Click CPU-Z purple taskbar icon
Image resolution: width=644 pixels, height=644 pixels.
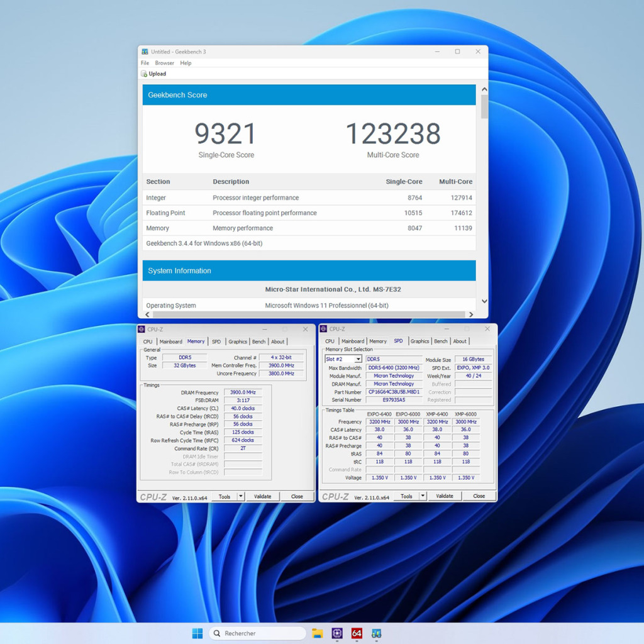337,633
